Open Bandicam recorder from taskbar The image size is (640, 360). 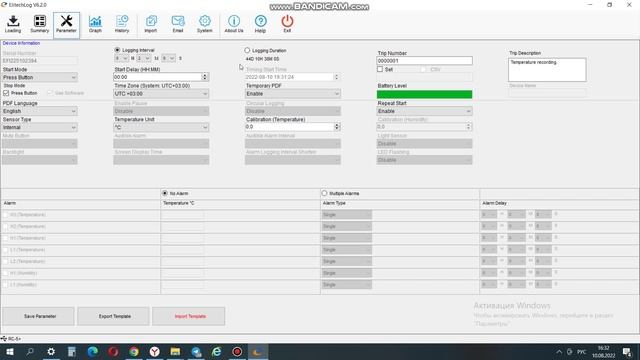pos(237,352)
